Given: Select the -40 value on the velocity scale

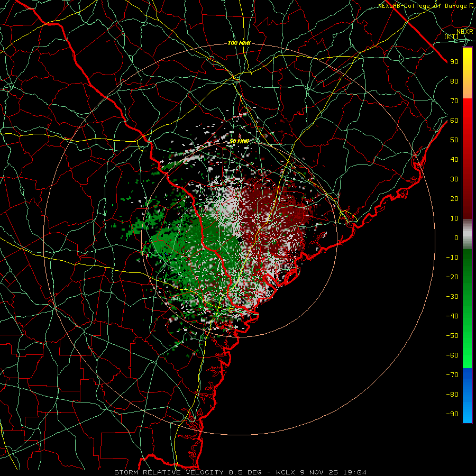Looking at the screenshot, I should [x=452, y=316].
